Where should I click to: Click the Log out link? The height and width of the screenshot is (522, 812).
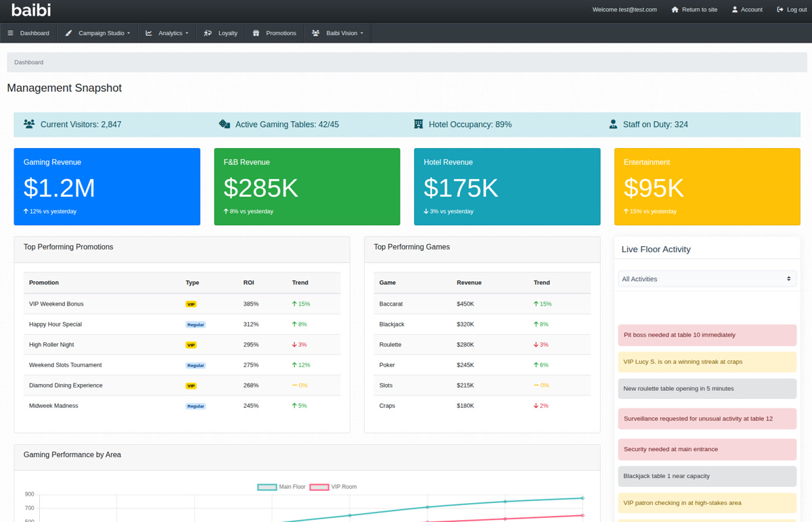(791, 9)
